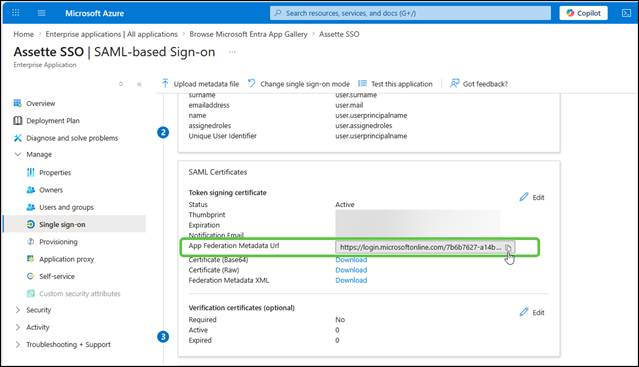Open Owners in the sidebar

click(x=51, y=190)
